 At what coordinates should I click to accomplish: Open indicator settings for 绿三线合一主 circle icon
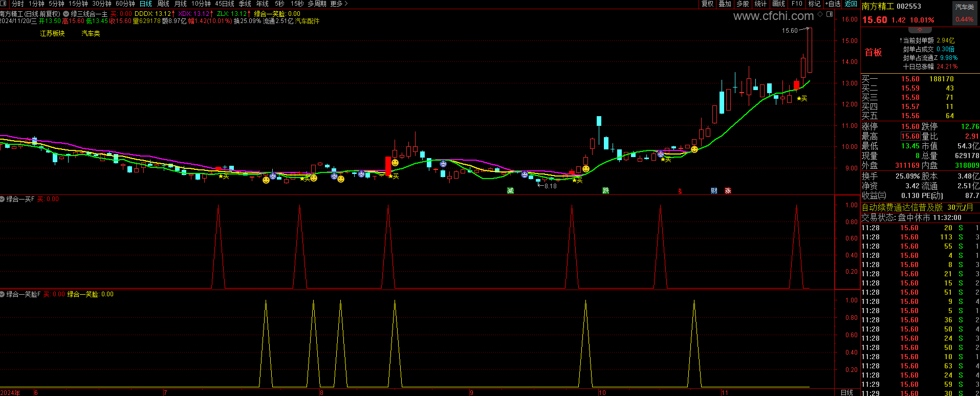coord(66,14)
